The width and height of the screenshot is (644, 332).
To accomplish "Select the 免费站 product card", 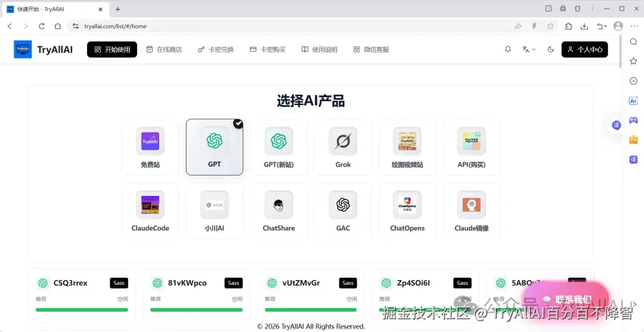I will click(150, 147).
